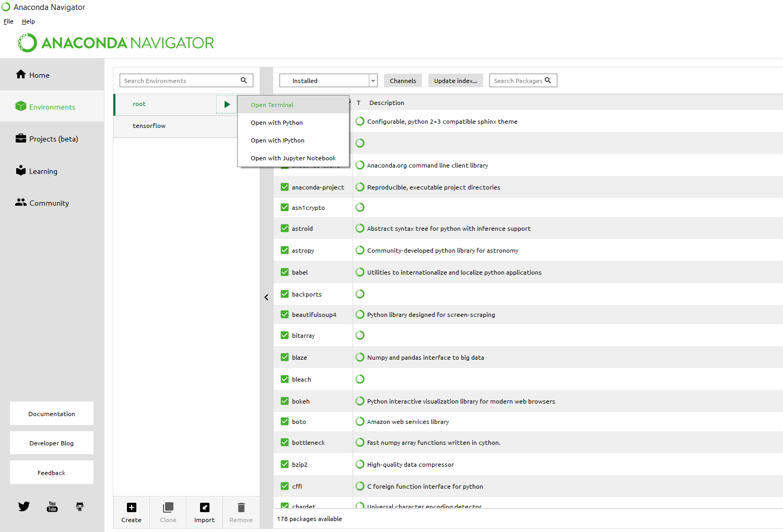Toggle the bitarray package checkbox

[x=285, y=335]
